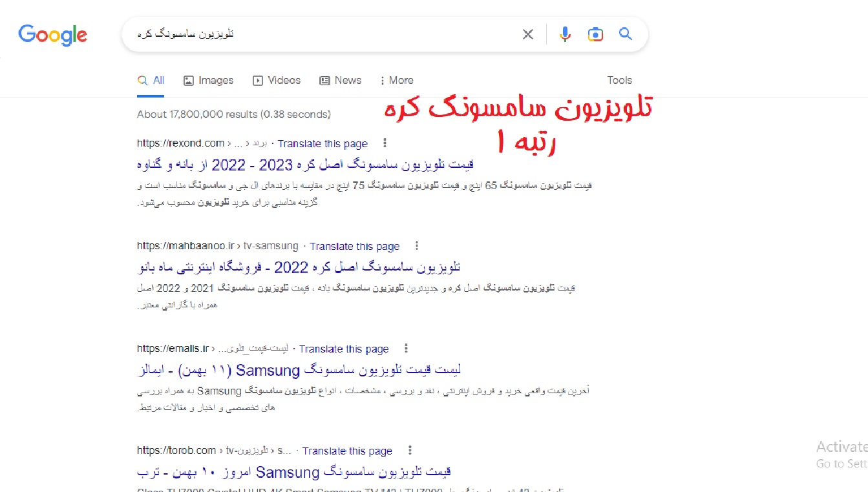Click the https://torob.com URL text

(x=176, y=451)
